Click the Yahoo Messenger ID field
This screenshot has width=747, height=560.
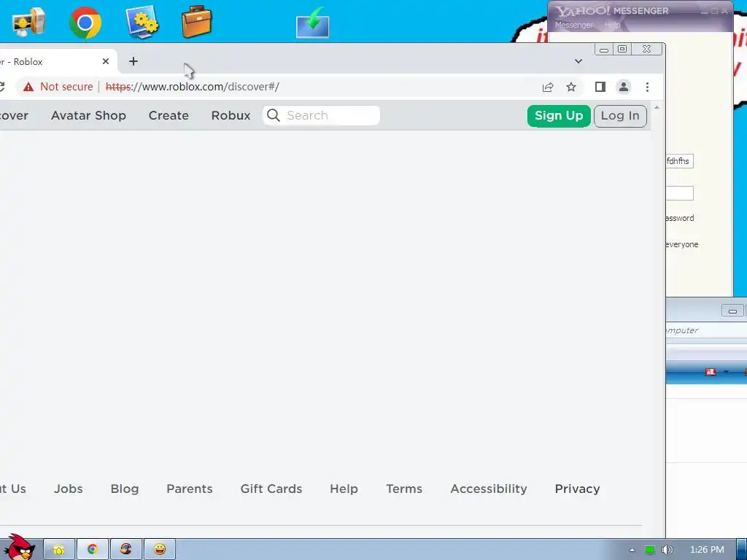[680, 161]
